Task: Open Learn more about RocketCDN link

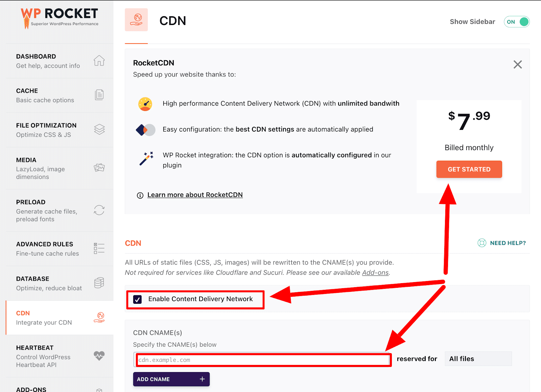Action: point(195,195)
